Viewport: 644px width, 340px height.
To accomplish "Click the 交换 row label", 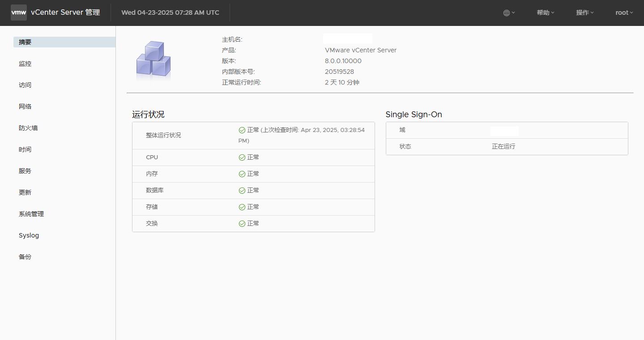I will pyautogui.click(x=152, y=224).
